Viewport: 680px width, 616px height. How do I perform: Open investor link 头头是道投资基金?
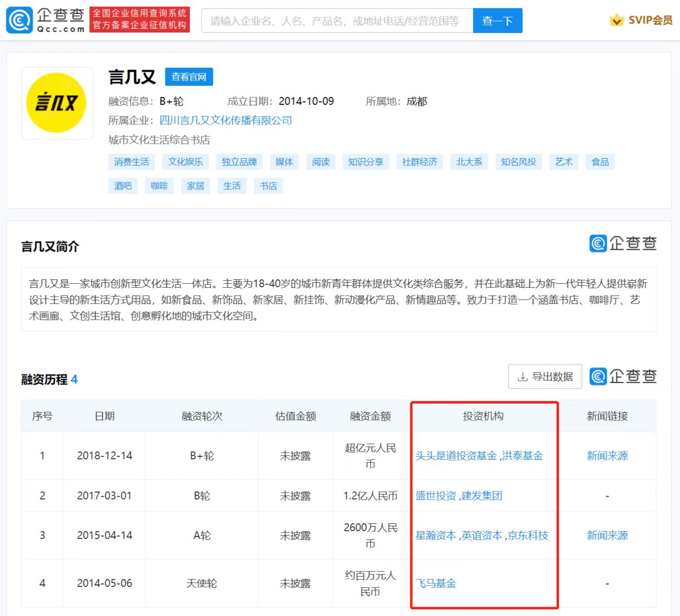(x=456, y=455)
